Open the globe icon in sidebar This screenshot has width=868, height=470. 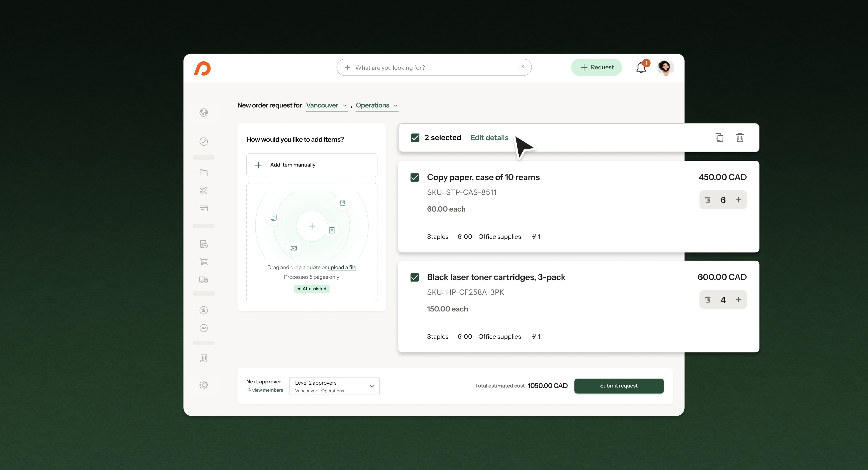click(203, 112)
